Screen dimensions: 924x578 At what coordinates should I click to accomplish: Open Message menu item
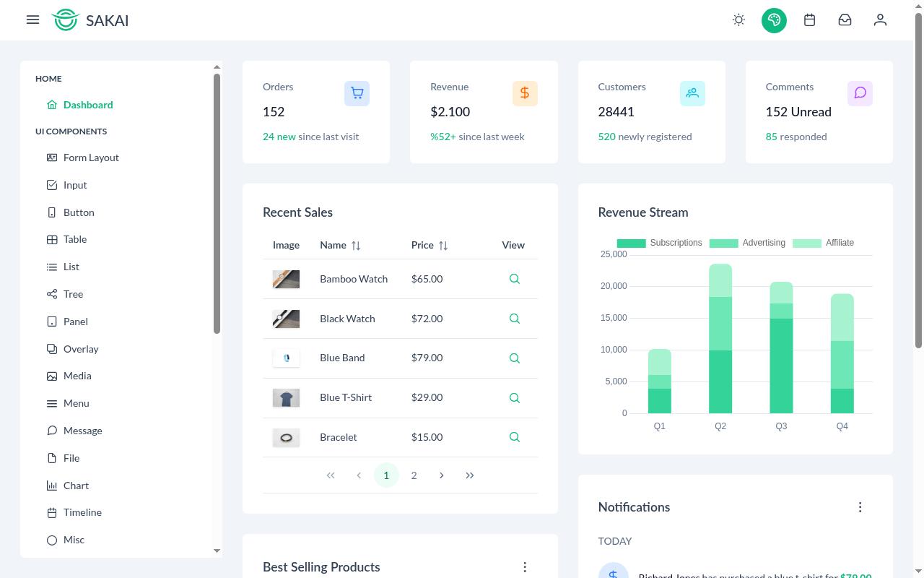coord(121,431)
